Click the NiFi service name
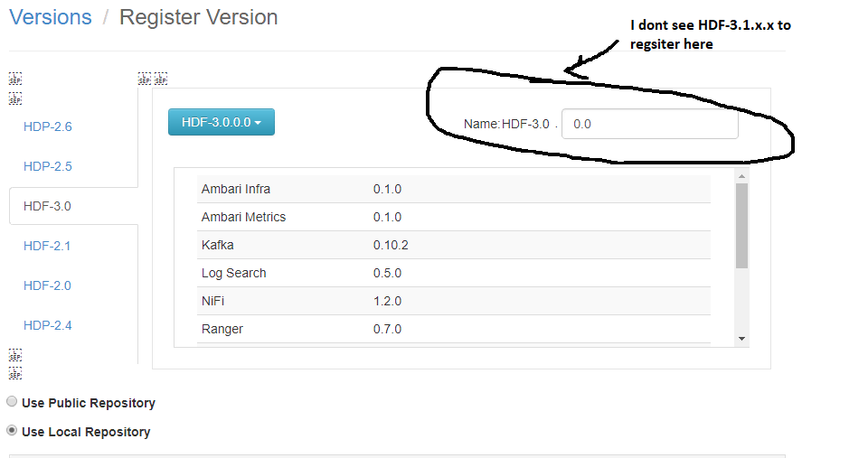This screenshot has width=868, height=458. (x=212, y=302)
